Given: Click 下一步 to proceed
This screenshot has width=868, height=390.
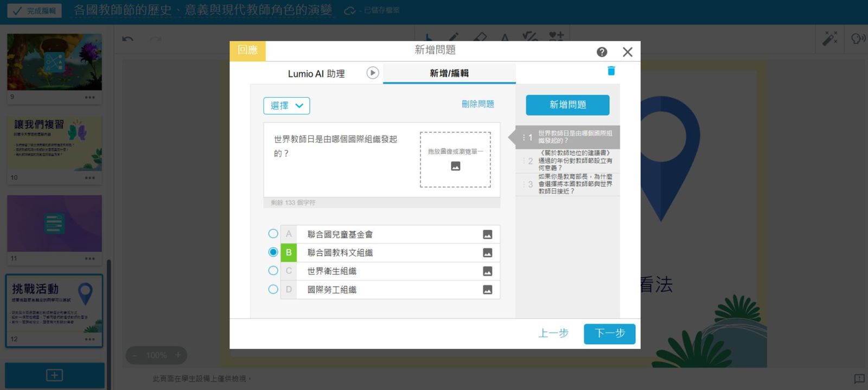Looking at the screenshot, I should [609, 334].
